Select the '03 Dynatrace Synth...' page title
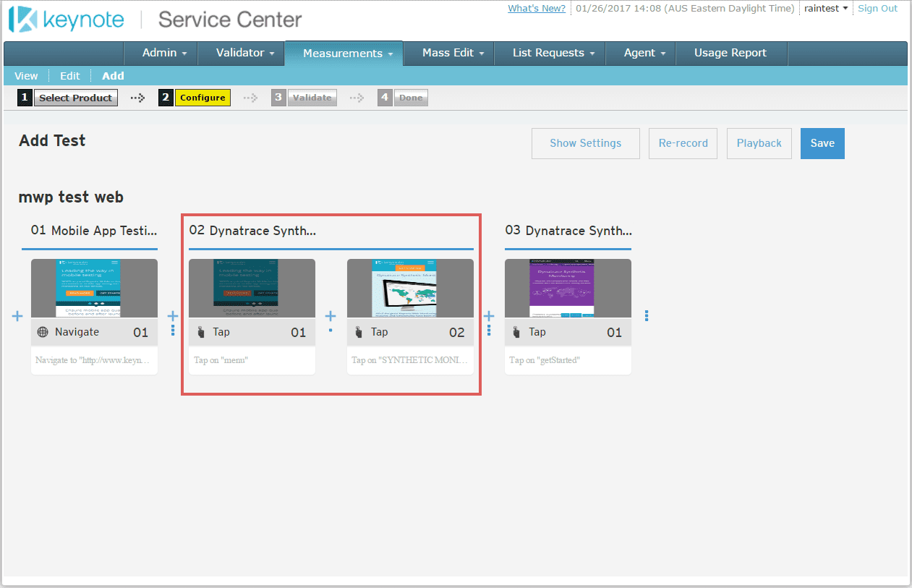 tap(568, 231)
